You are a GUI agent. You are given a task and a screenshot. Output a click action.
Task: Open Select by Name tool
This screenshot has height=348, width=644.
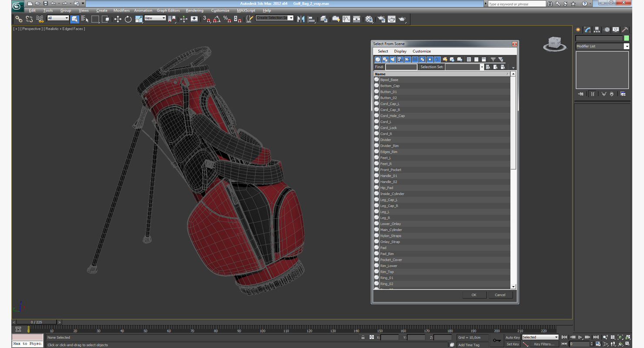(x=85, y=19)
